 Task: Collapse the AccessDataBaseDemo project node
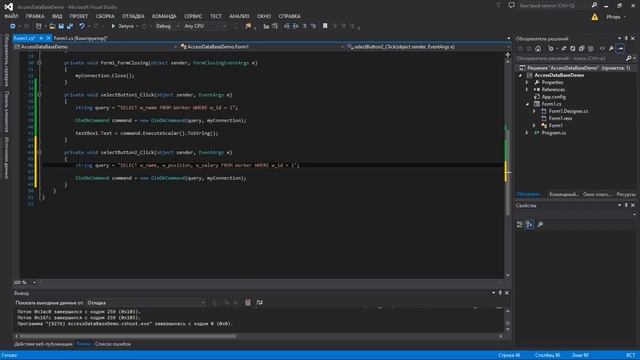point(520,76)
